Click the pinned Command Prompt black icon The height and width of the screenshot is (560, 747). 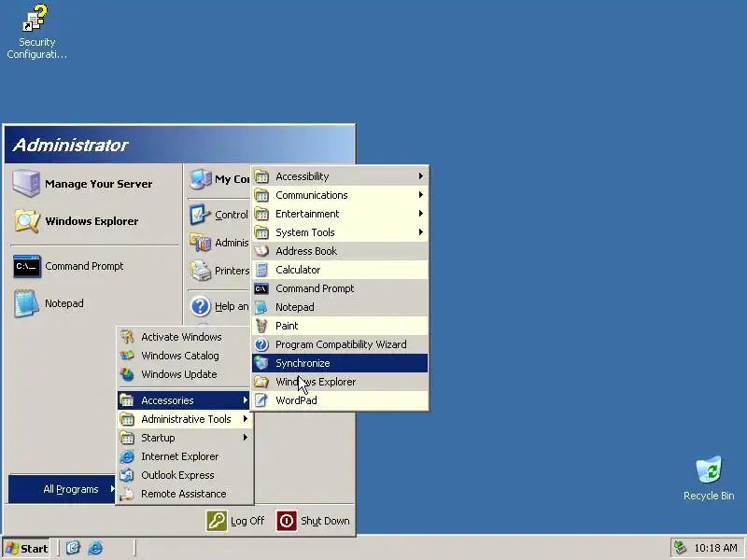27,266
